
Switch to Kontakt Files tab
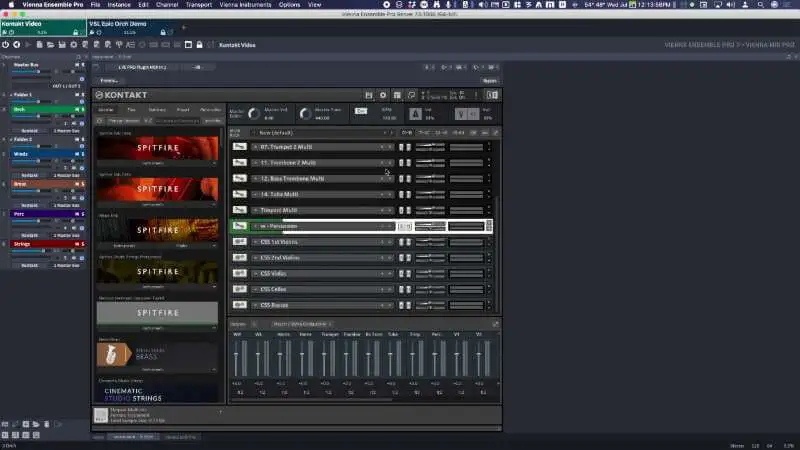(131, 110)
